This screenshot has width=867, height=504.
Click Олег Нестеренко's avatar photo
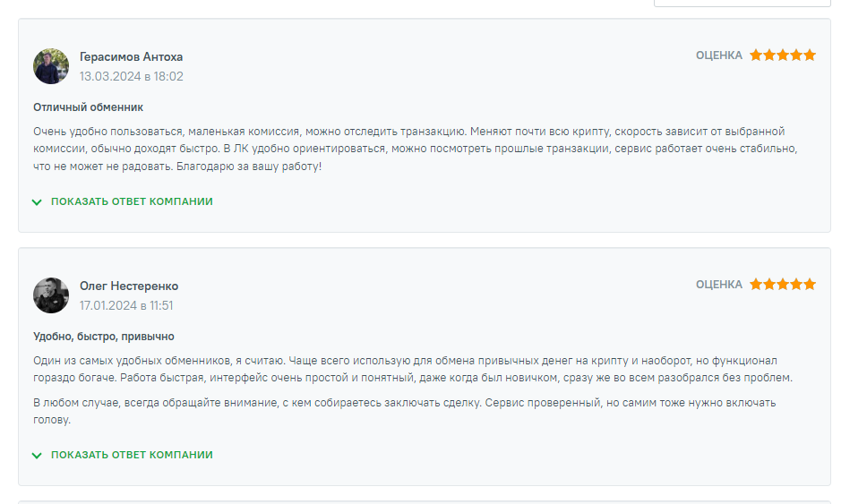click(x=51, y=295)
